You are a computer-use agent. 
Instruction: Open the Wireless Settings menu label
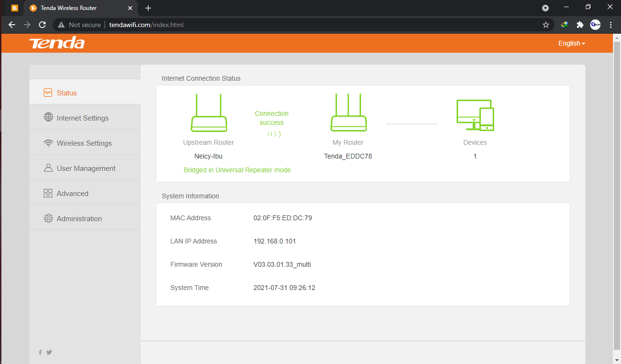pyautogui.click(x=84, y=143)
